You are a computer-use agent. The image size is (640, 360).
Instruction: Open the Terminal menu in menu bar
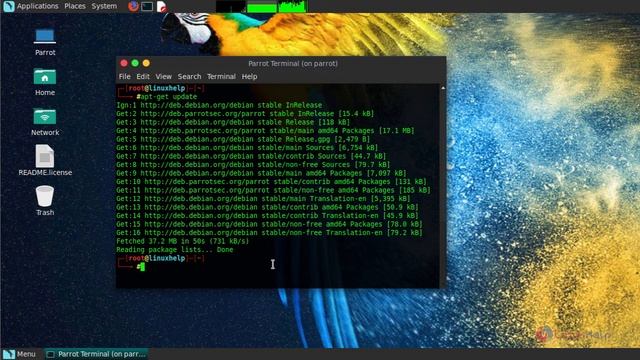221,76
